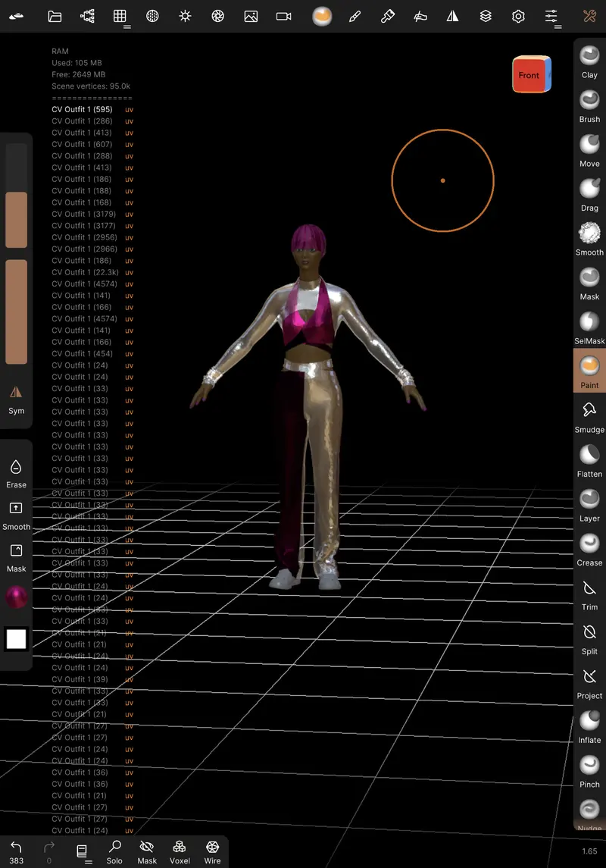Open the Symmetry triangle menu in top bar
Screen dimensions: 606x868
[453, 16]
